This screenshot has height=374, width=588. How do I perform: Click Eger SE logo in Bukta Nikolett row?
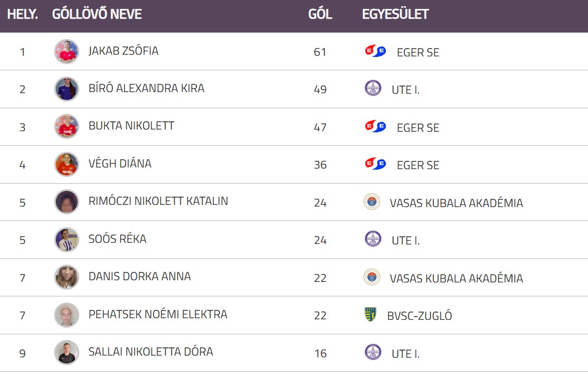tap(375, 126)
